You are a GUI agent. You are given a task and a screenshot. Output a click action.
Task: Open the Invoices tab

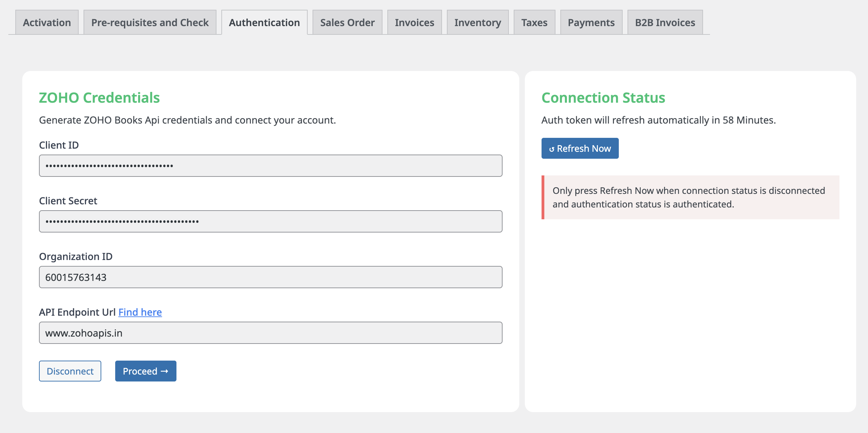click(x=414, y=23)
